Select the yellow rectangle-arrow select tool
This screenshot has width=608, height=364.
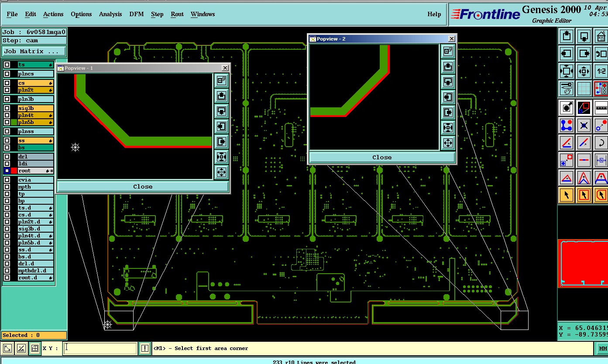(584, 195)
